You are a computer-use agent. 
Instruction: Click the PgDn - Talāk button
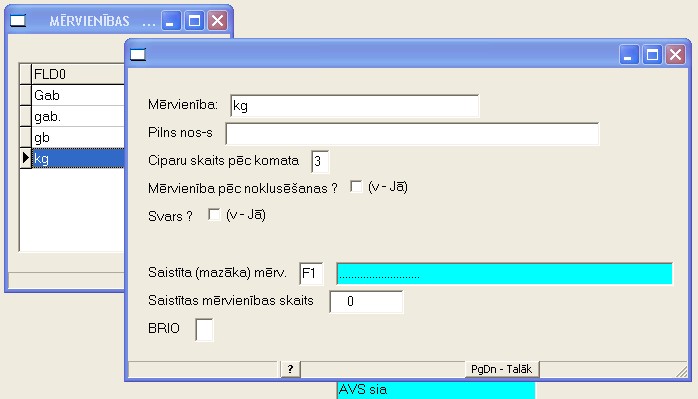pyautogui.click(x=502, y=369)
